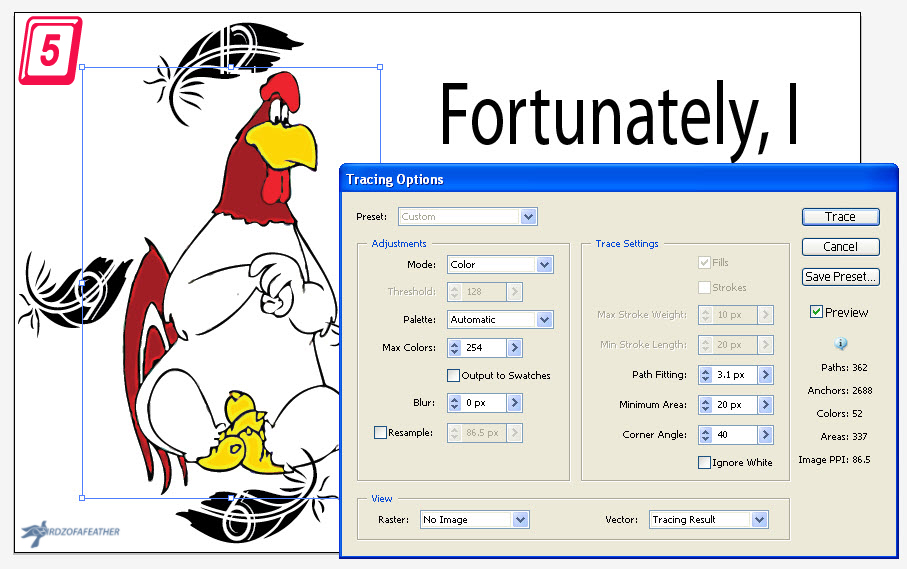Click the Tracing Options title bar

pyautogui.click(x=618, y=179)
